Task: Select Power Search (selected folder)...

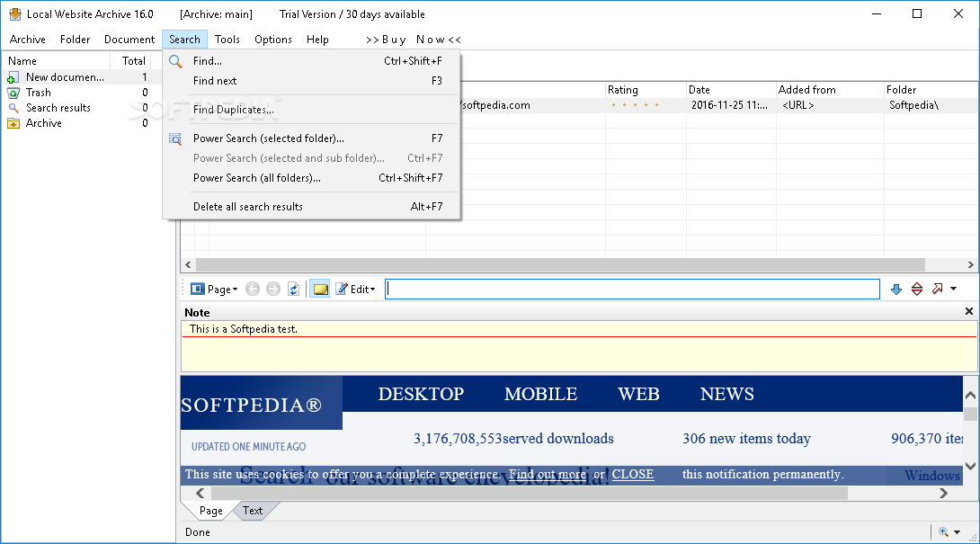Action: [311, 138]
